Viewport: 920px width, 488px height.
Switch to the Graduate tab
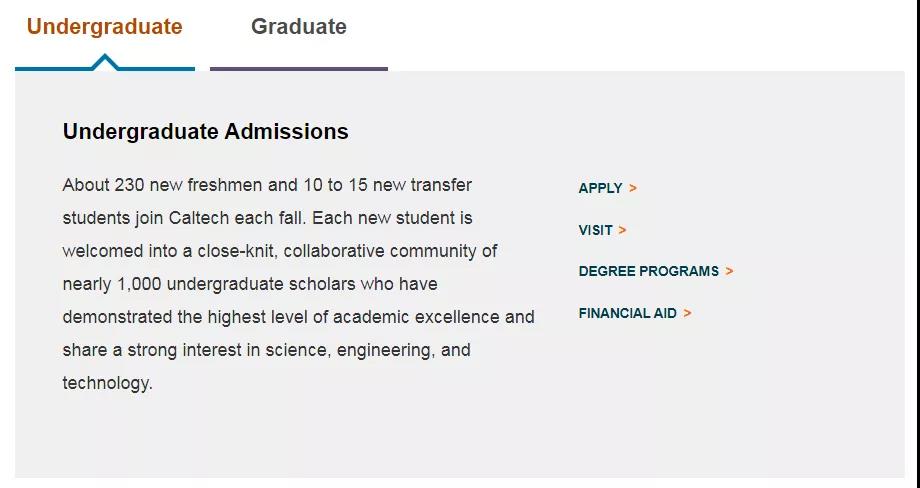coord(298,27)
